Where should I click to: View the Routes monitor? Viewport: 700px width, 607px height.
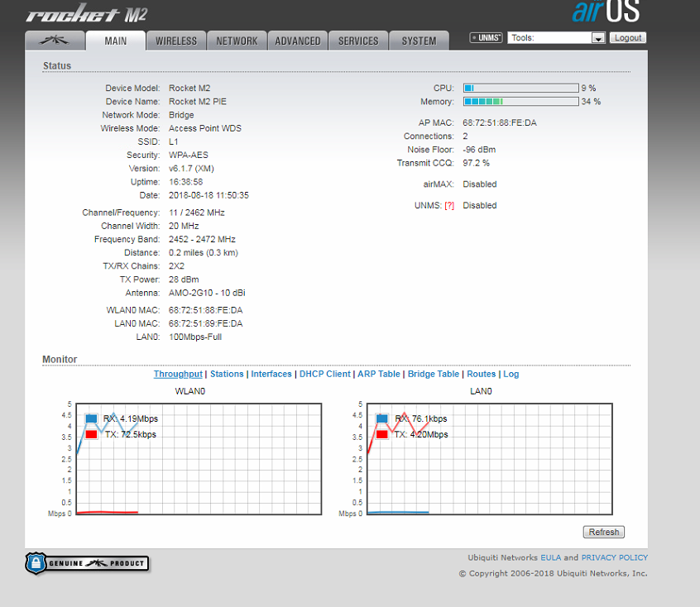[x=482, y=374]
